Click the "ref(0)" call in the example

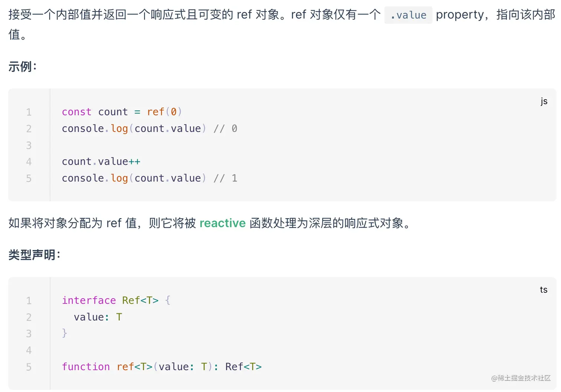pos(164,112)
